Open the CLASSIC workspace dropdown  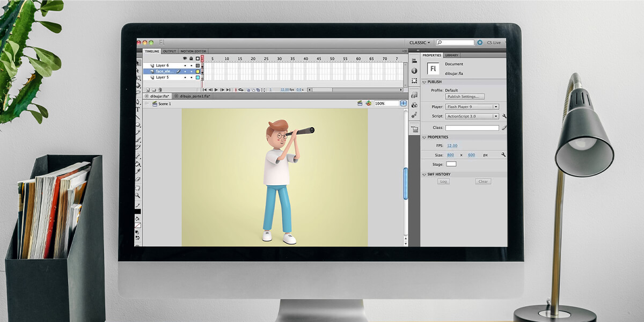[x=420, y=42]
